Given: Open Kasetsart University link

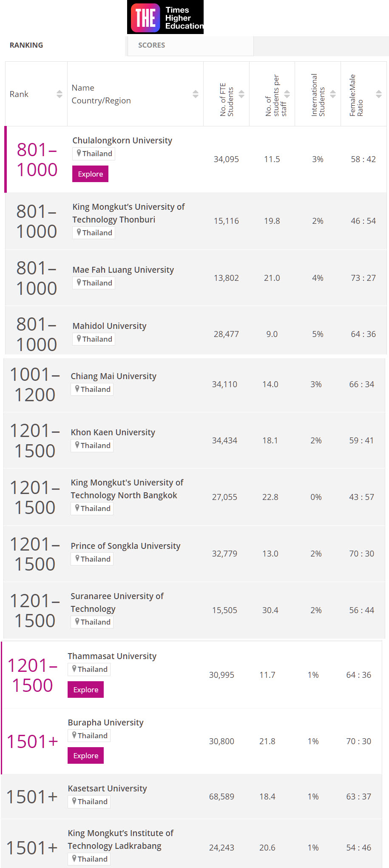Looking at the screenshot, I should [x=107, y=788].
